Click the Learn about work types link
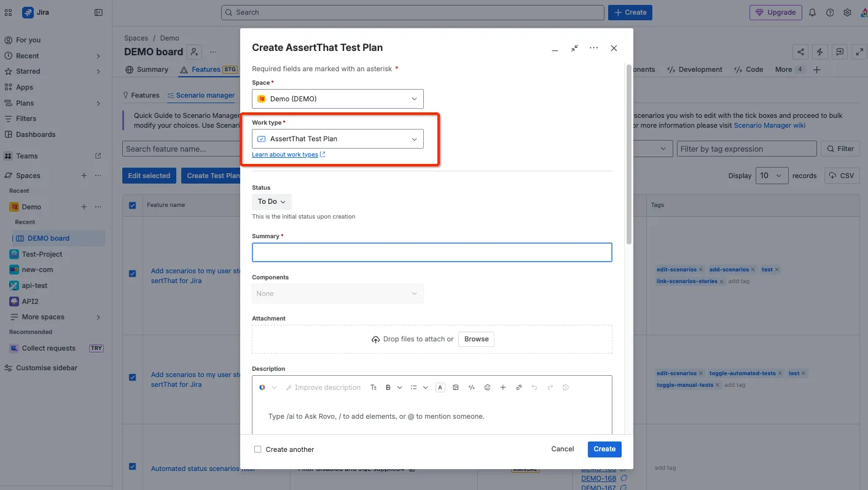The height and width of the screenshot is (490, 868). (x=285, y=155)
